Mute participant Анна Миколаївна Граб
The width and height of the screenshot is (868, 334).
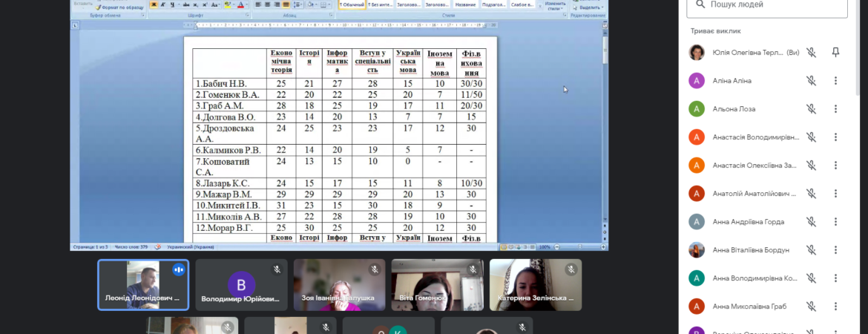(x=811, y=307)
